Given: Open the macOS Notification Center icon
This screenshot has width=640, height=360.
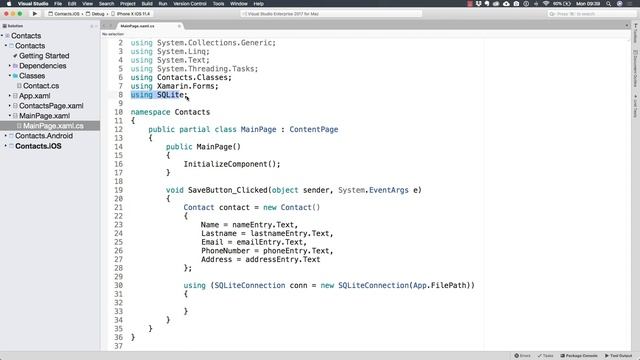Looking at the screenshot, I should [x=630, y=4].
